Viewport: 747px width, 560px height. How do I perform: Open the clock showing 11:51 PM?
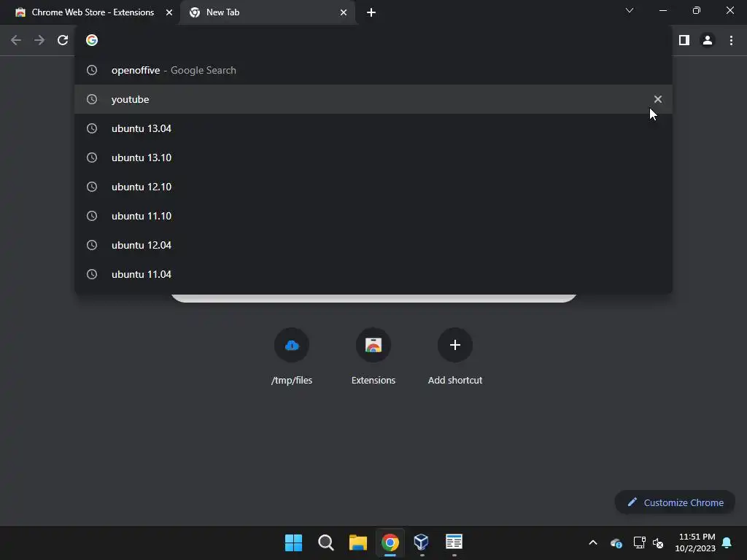(695, 542)
